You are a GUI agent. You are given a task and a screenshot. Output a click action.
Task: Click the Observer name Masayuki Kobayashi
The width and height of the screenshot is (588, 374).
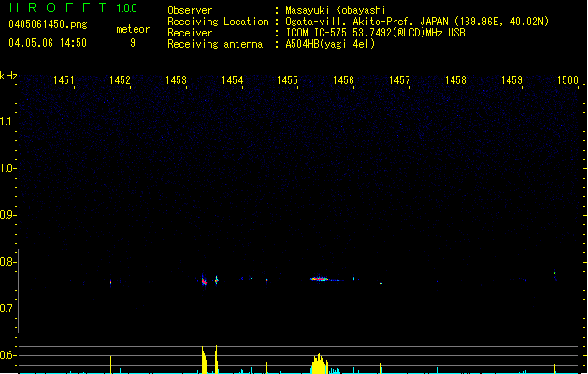pyautogui.click(x=336, y=10)
